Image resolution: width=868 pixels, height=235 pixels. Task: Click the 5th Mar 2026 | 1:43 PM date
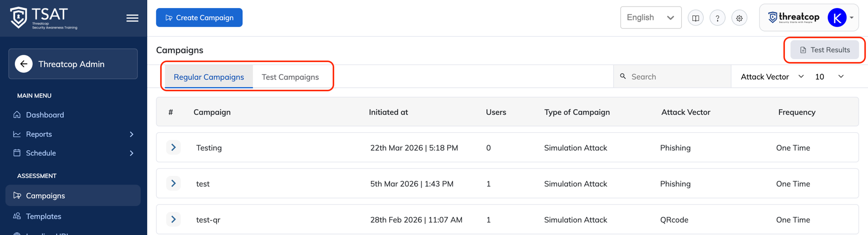[412, 184]
